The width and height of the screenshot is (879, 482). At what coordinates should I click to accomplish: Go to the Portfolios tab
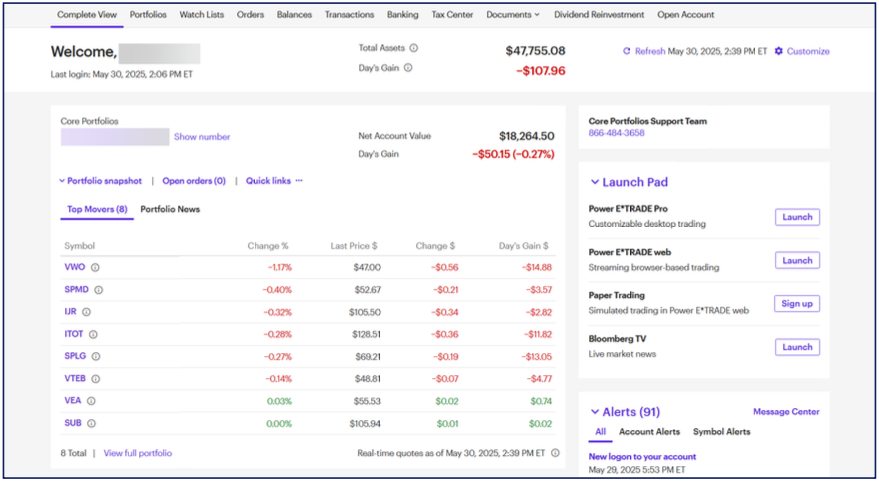pos(148,15)
